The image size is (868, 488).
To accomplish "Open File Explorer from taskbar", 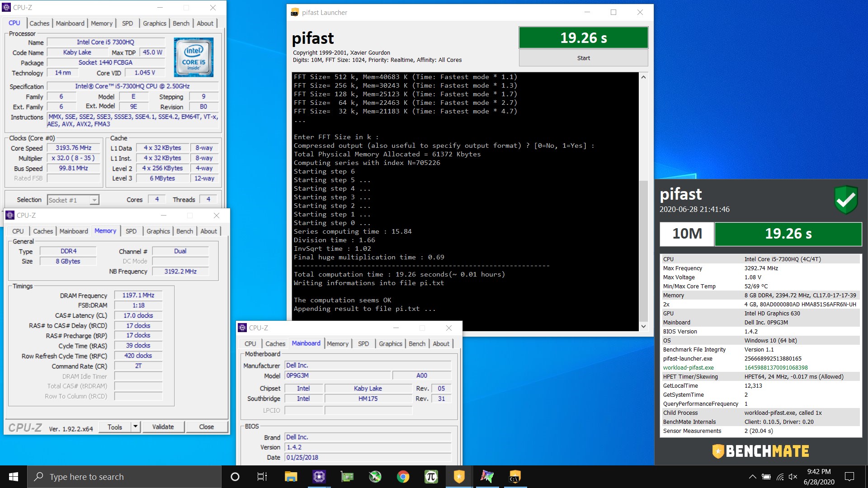I will click(x=291, y=477).
